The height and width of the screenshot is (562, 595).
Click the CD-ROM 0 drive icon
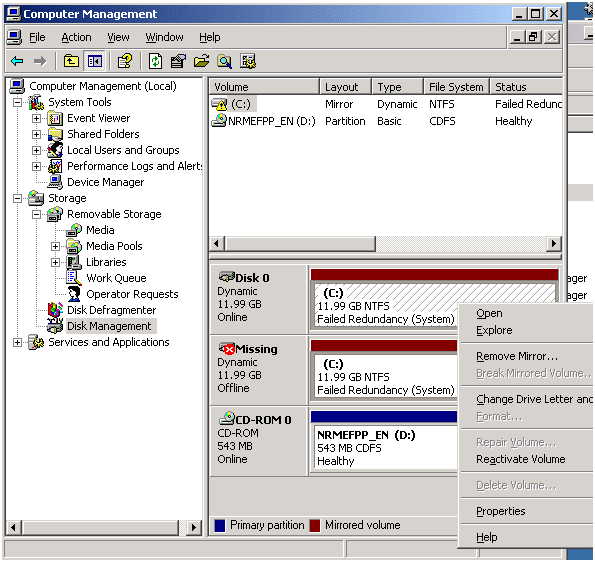[x=227, y=419]
